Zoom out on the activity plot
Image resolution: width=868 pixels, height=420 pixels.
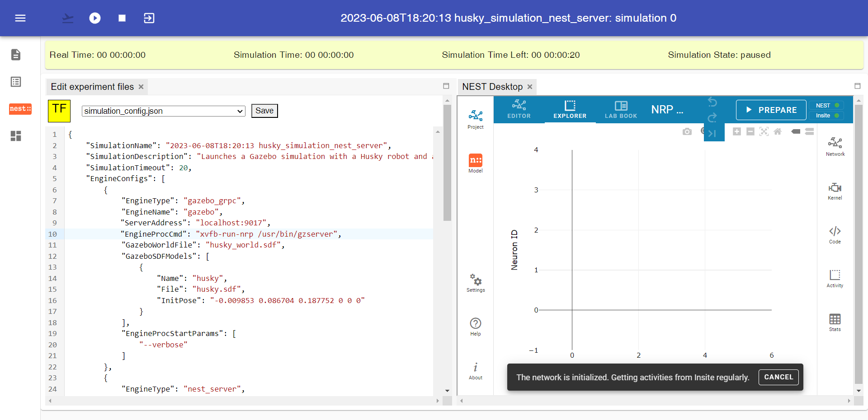coord(750,131)
